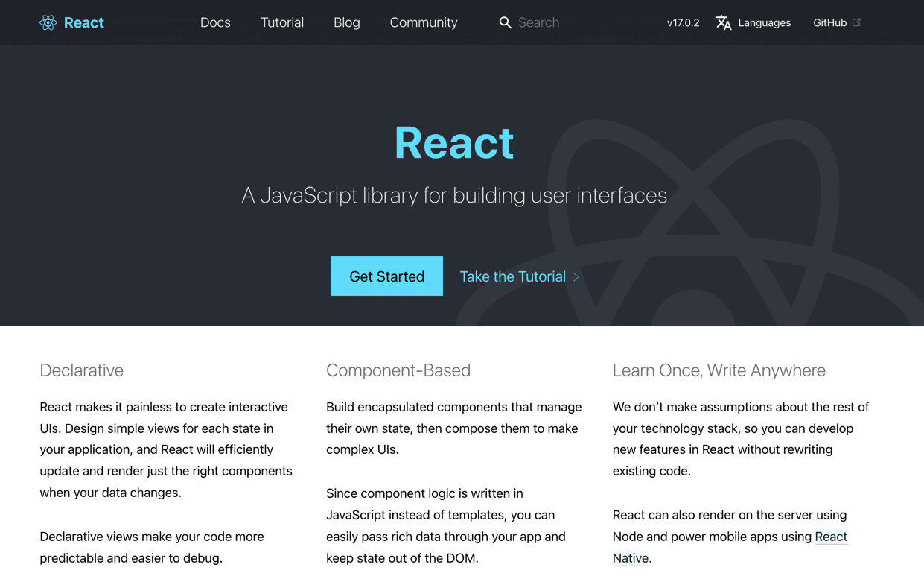This screenshot has width=924, height=579.
Task: Click the Learn Once, Write Anywhere heading
Action: pyautogui.click(x=719, y=370)
